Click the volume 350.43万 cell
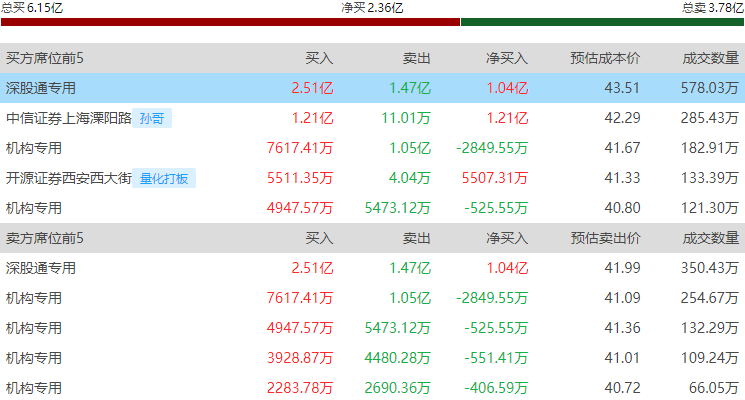Screen dimensions: 745x400 pos(710,268)
